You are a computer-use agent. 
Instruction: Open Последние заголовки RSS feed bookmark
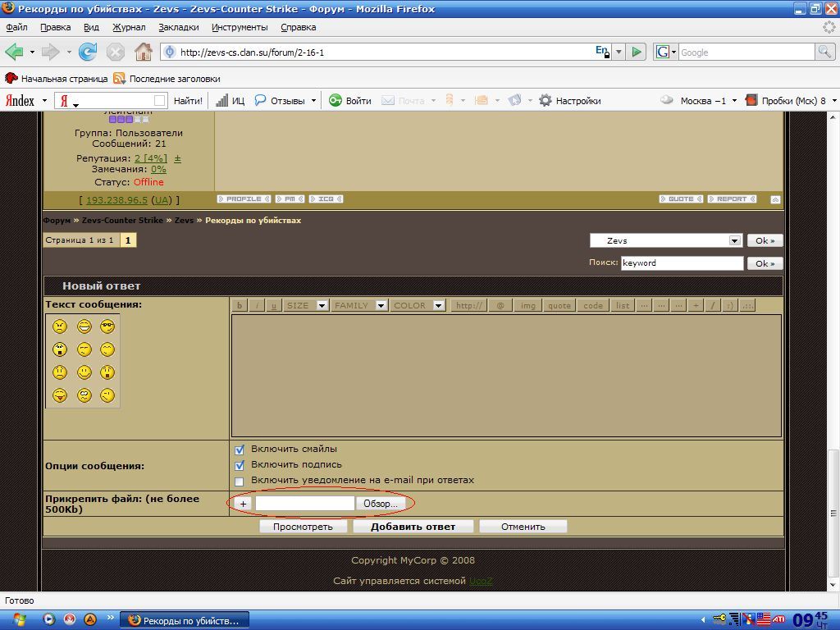pos(167,79)
